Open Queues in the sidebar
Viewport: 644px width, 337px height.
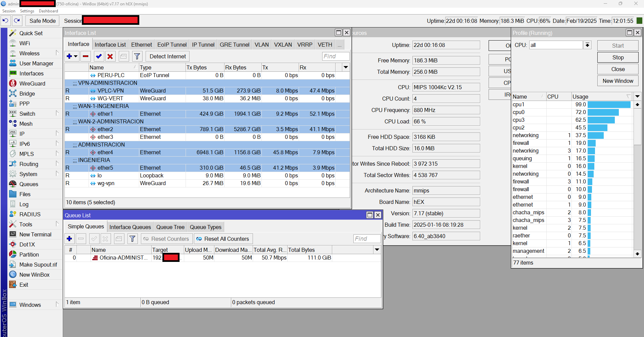point(29,184)
